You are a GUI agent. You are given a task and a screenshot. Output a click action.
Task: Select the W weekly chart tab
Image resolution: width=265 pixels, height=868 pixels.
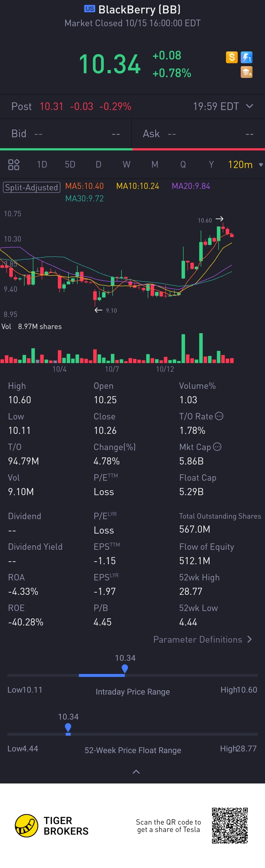(x=126, y=164)
